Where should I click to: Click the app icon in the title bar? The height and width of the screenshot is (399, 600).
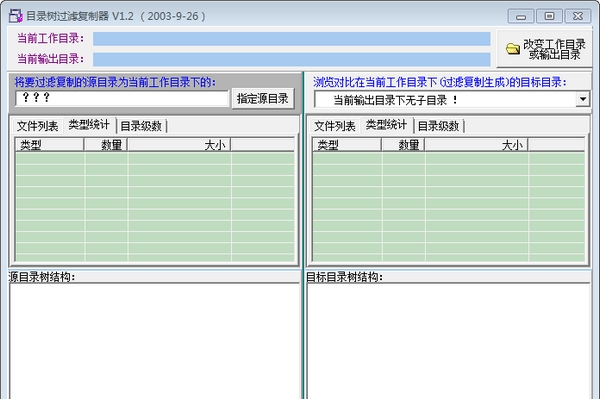pos(15,16)
